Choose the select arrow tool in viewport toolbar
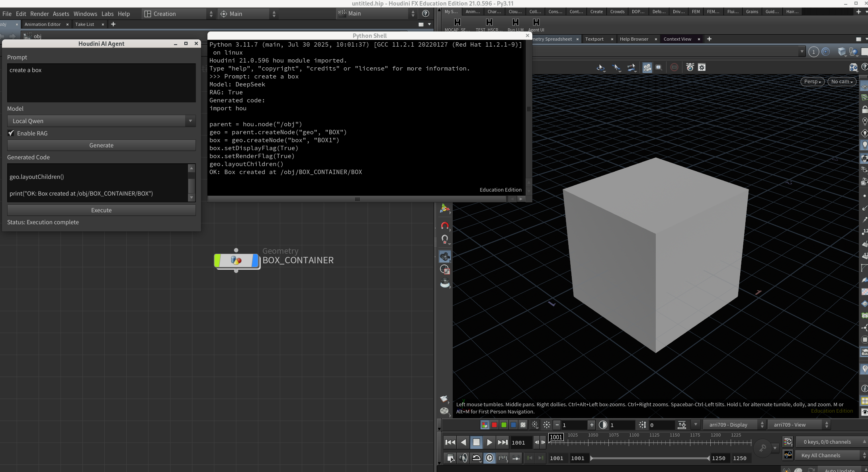This screenshot has width=868, height=472. (x=616, y=68)
